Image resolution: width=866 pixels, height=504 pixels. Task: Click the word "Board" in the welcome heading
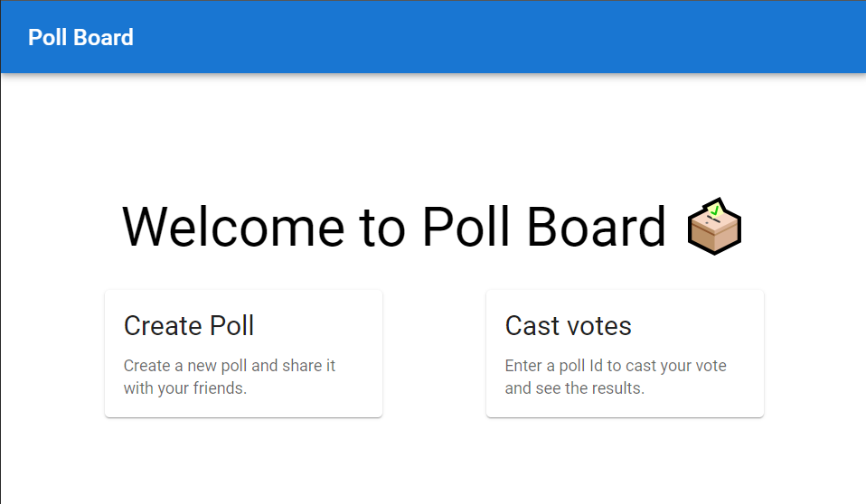pos(597,226)
